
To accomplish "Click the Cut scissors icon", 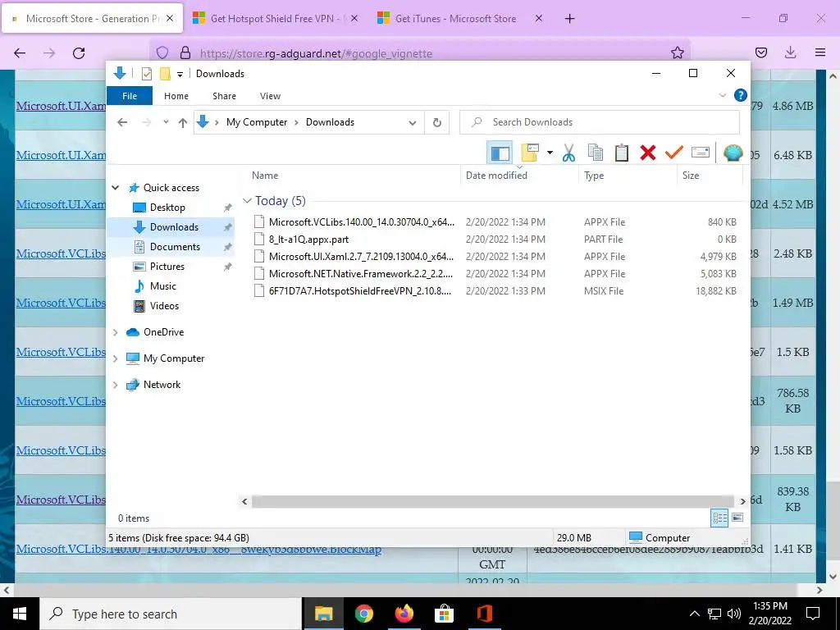I will (568, 153).
